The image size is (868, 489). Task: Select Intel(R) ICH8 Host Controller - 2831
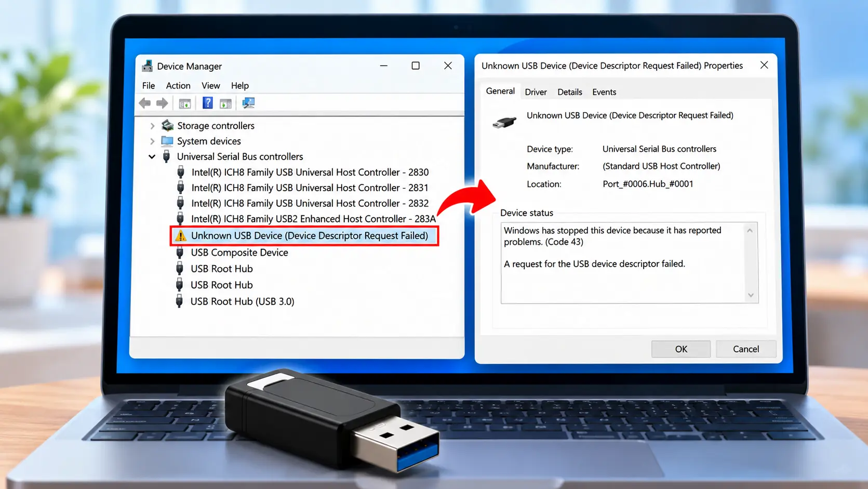point(310,188)
